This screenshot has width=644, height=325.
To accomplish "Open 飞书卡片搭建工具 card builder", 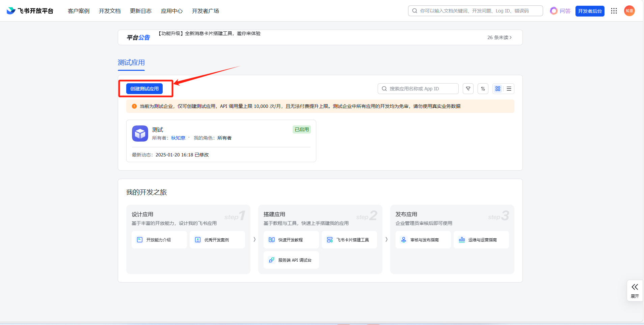I will [349, 240].
